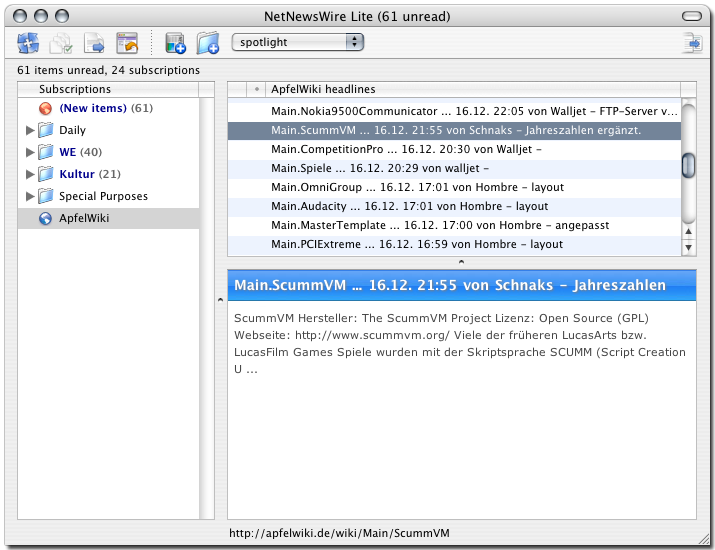
Task: Click the headlines scroll down arrow
Action: coord(689,248)
